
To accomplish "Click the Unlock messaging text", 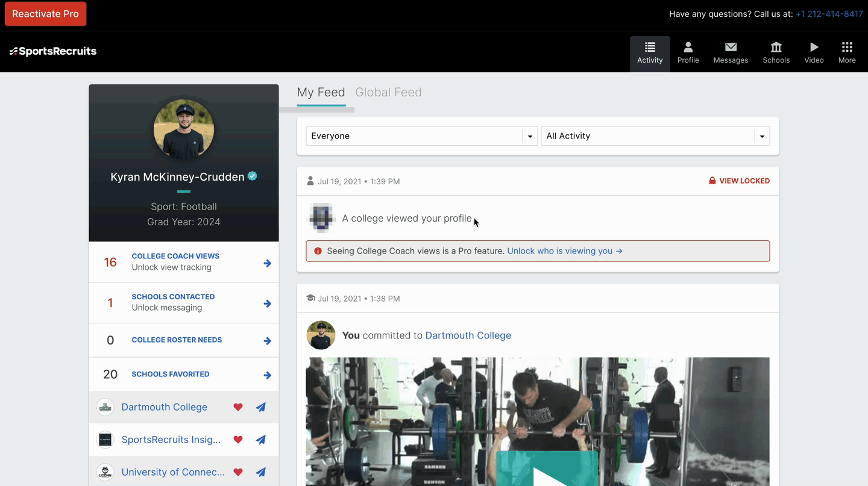I will pyautogui.click(x=167, y=308).
